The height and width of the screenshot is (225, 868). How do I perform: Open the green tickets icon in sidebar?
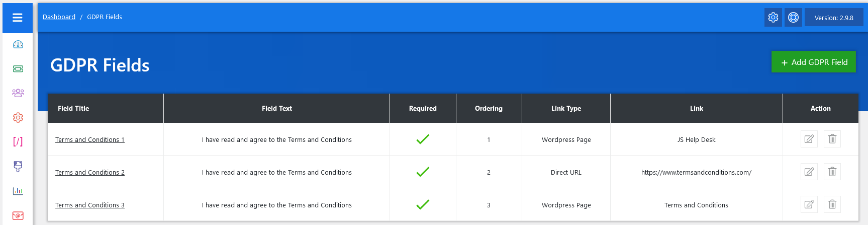tap(18, 69)
